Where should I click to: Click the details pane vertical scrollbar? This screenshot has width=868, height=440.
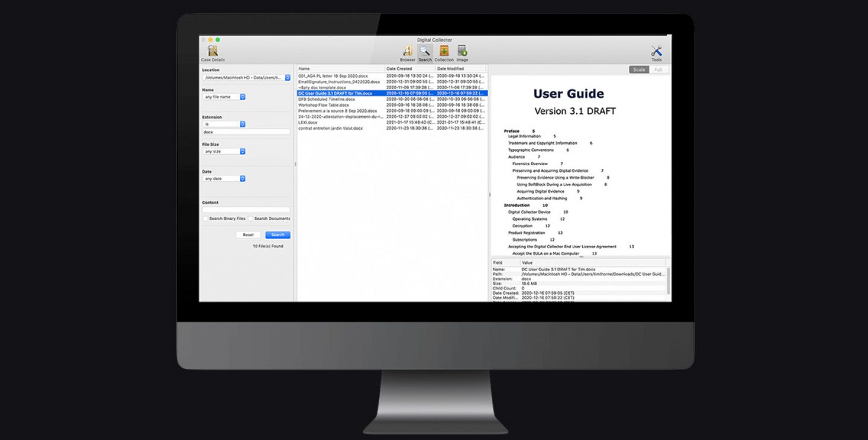pos(668,282)
